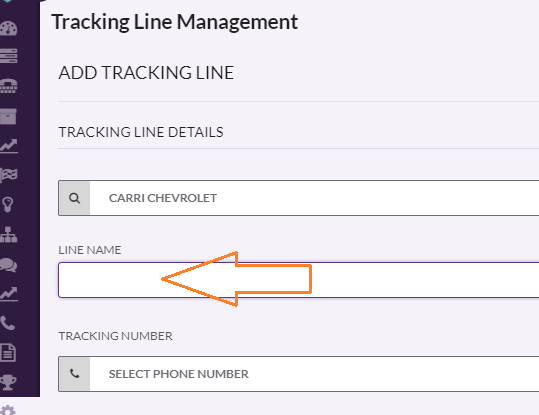The height and width of the screenshot is (415, 539).
Task: Click the Tracking Line Management heading
Action: coord(175,22)
